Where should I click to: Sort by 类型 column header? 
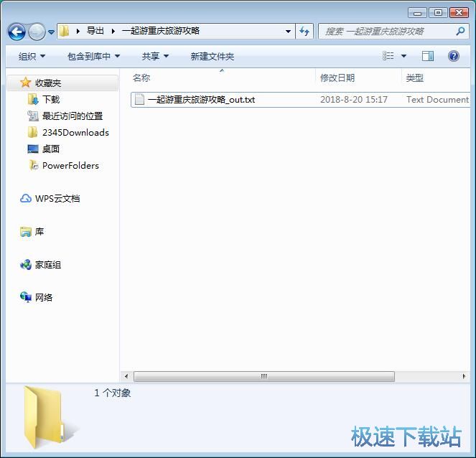pos(415,78)
